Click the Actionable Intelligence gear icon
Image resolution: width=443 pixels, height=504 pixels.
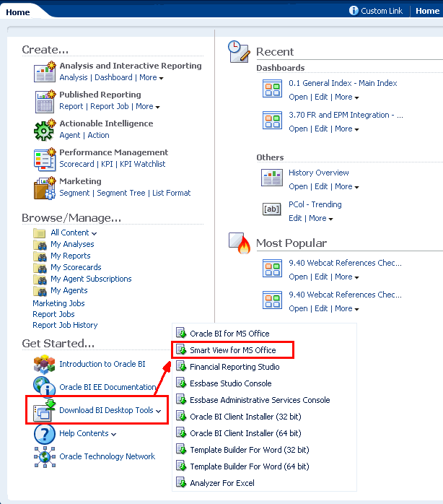click(x=45, y=130)
